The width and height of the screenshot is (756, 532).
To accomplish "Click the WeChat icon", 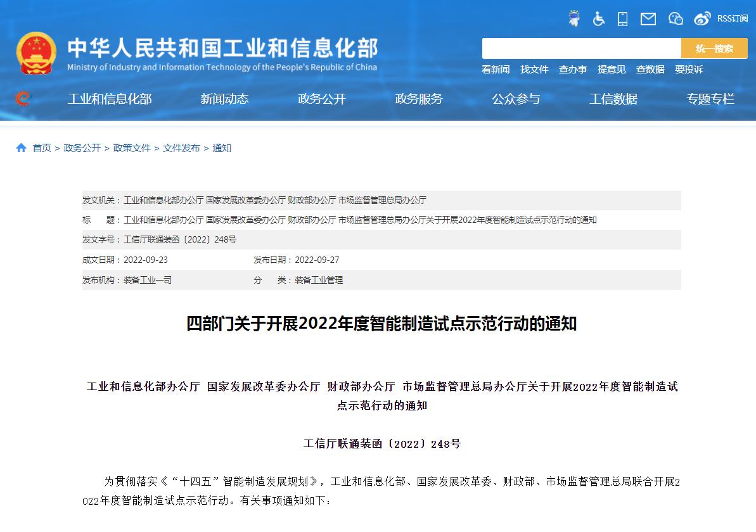I will (676, 19).
